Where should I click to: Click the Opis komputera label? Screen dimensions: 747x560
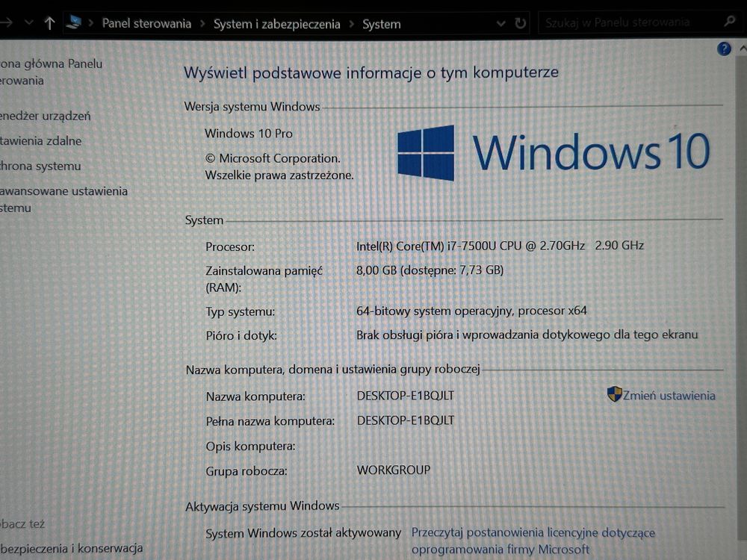click(250, 447)
